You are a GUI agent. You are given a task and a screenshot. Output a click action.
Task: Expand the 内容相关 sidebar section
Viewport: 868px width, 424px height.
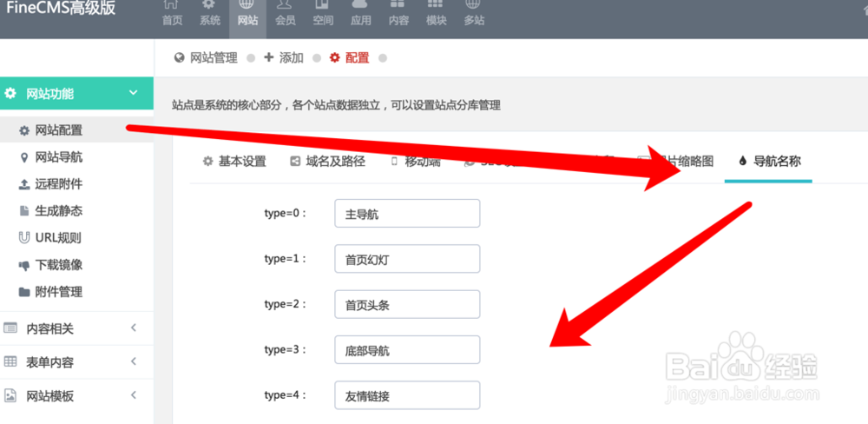point(76,328)
